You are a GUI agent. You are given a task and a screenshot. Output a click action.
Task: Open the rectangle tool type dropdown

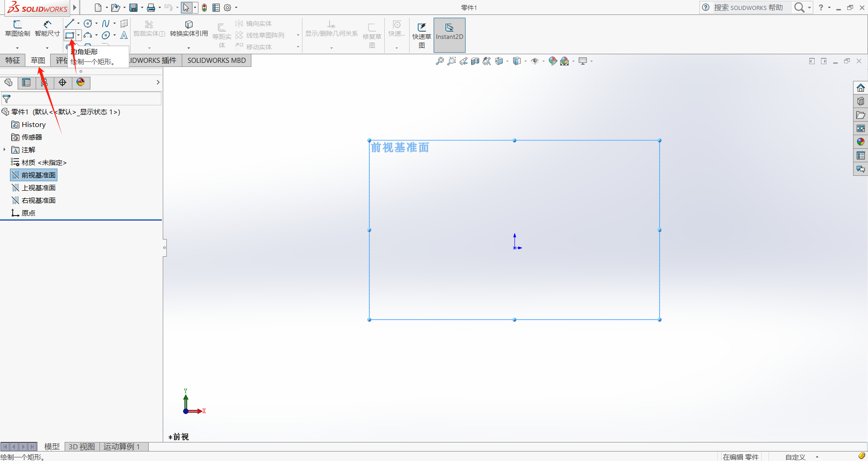click(78, 35)
